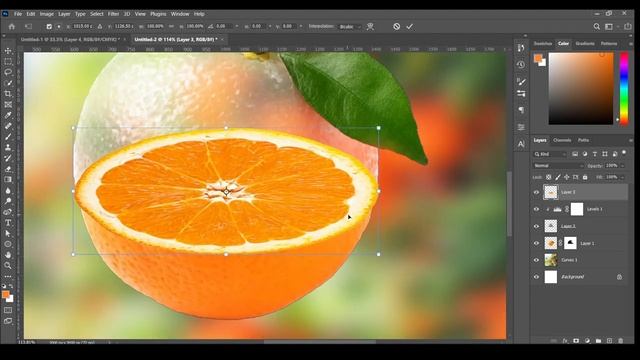Viewport: 640px width, 360px height.
Task: Open the Layers panel flyout menu
Action: 630,140
